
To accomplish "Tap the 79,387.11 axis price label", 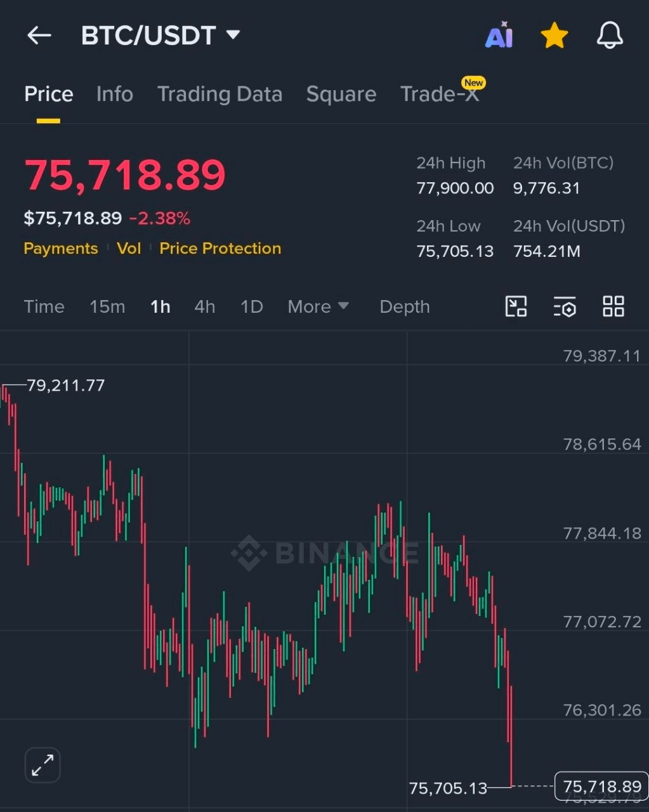I will coord(602,356).
